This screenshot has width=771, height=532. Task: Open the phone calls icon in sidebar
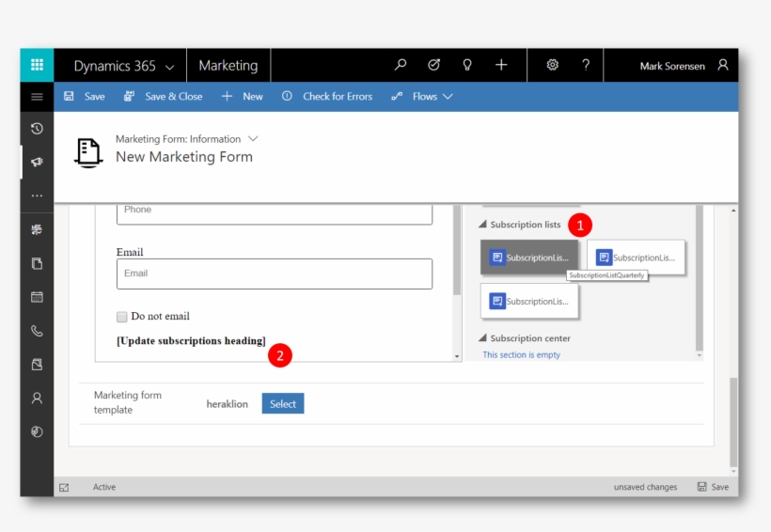(x=37, y=331)
